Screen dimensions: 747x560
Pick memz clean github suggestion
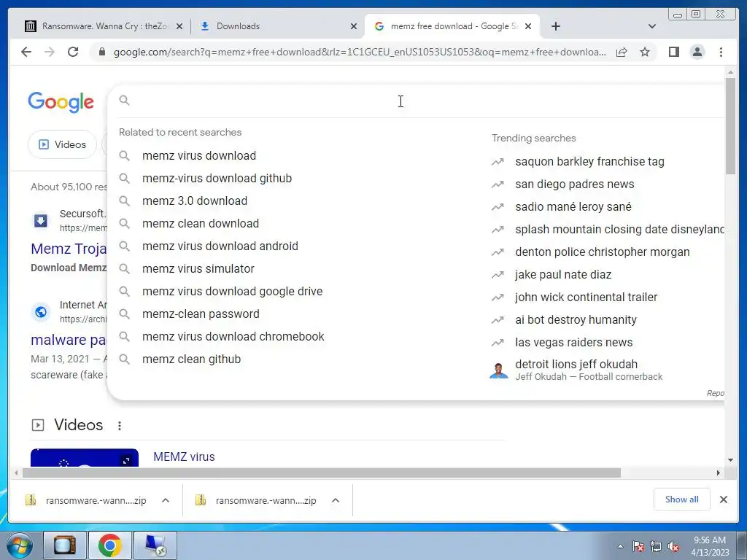pyautogui.click(x=192, y=359)
